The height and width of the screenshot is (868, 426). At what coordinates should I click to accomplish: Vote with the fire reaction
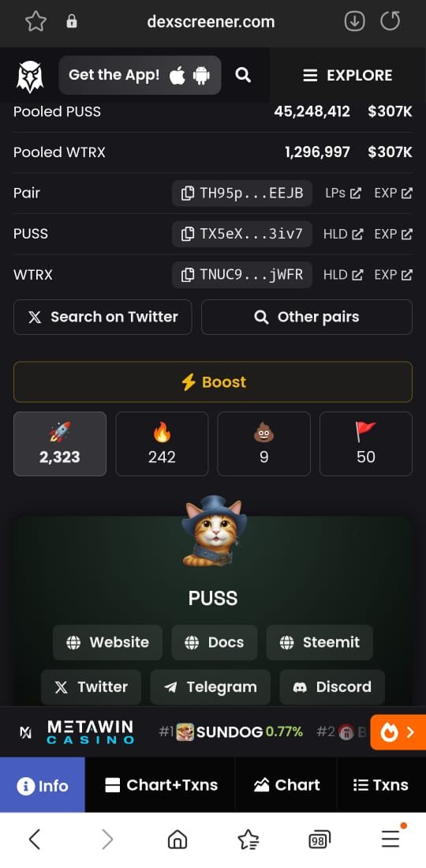[x=162, y=444]
